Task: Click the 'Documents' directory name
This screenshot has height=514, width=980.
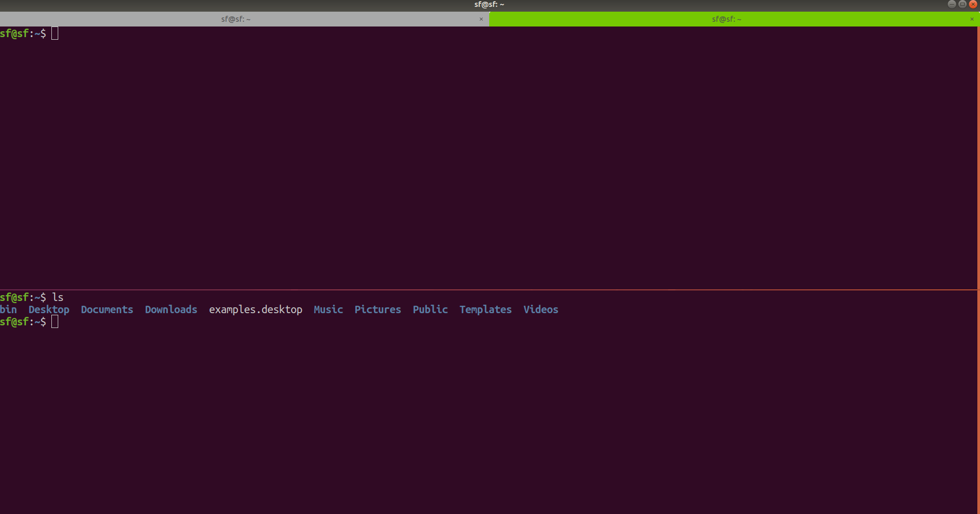Action: pos(107,309)
